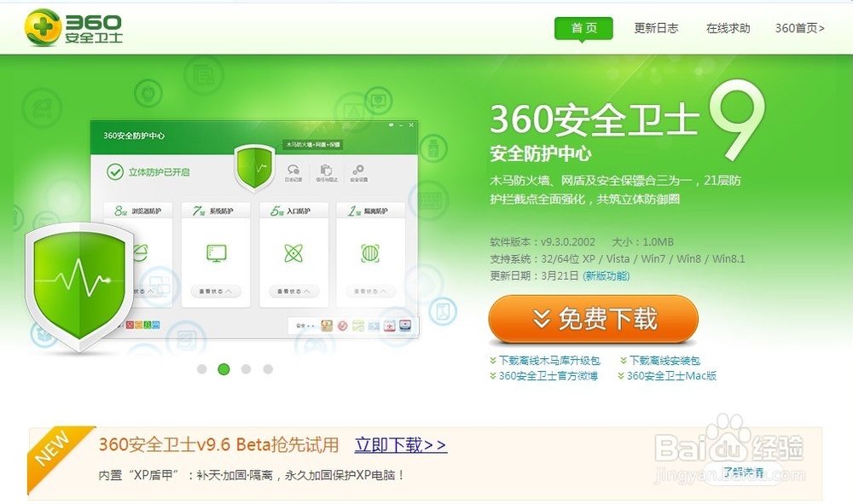Download 下载离线木马库升级包
Image resolution: width=853 pixels, height=504 pixels.
tap(549, 361)
